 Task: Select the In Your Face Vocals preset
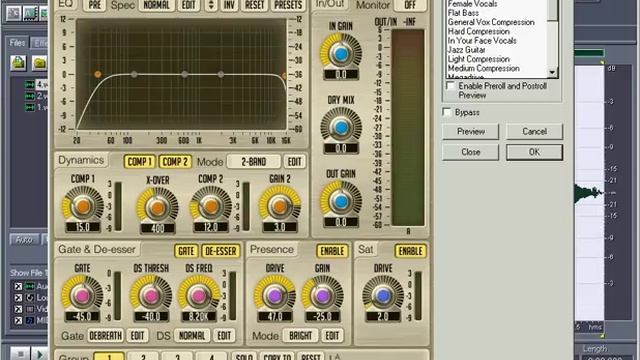[x=482, y=40]
